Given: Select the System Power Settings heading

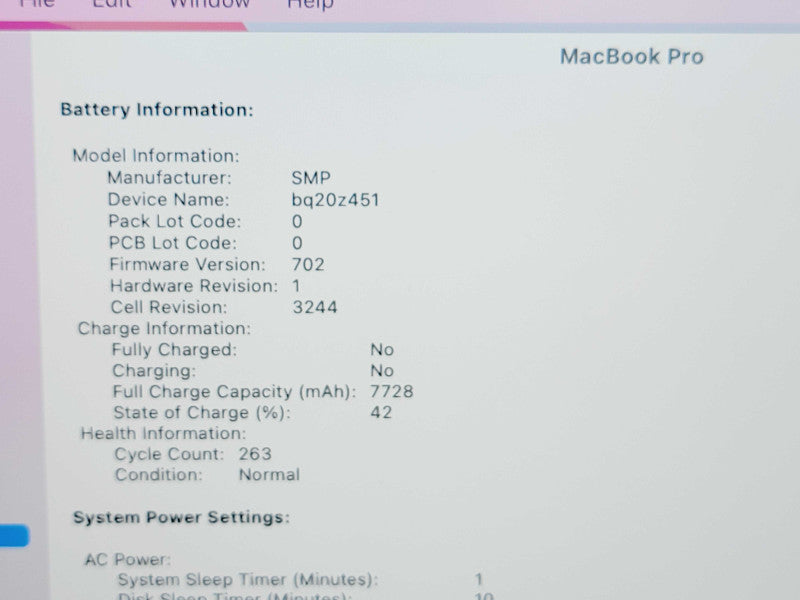Looking at the screenshot, I should (181, 517).
